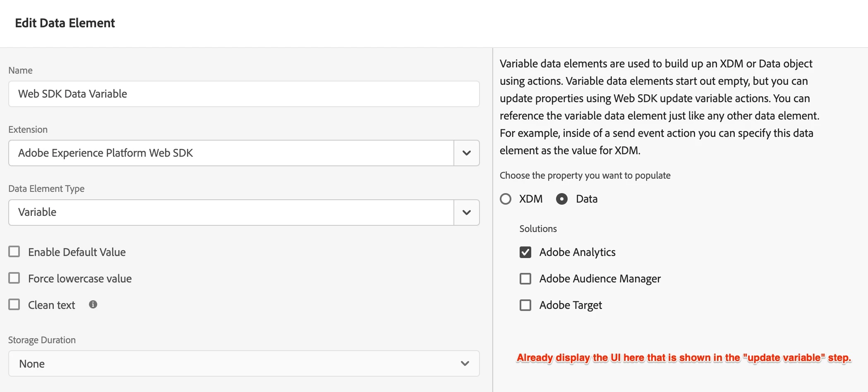Select the XDM radio button
Viewport: 868px width, 392px height.
[506, 199]
